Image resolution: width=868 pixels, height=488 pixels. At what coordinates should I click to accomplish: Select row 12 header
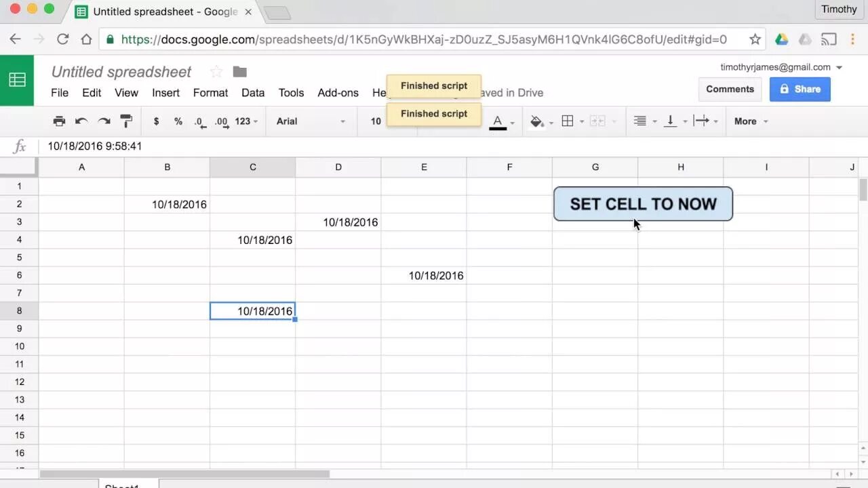pos(19,382)
